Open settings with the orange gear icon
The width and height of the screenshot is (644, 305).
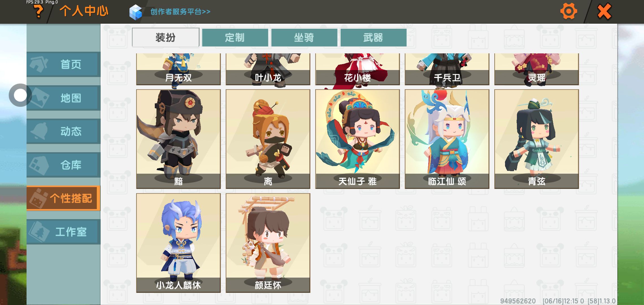pos(568,11)
